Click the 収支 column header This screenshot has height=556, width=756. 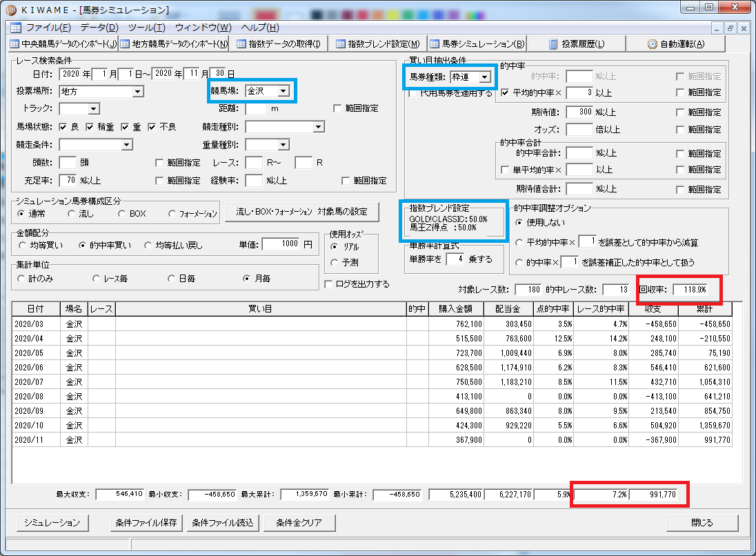[x=653, y=309]
